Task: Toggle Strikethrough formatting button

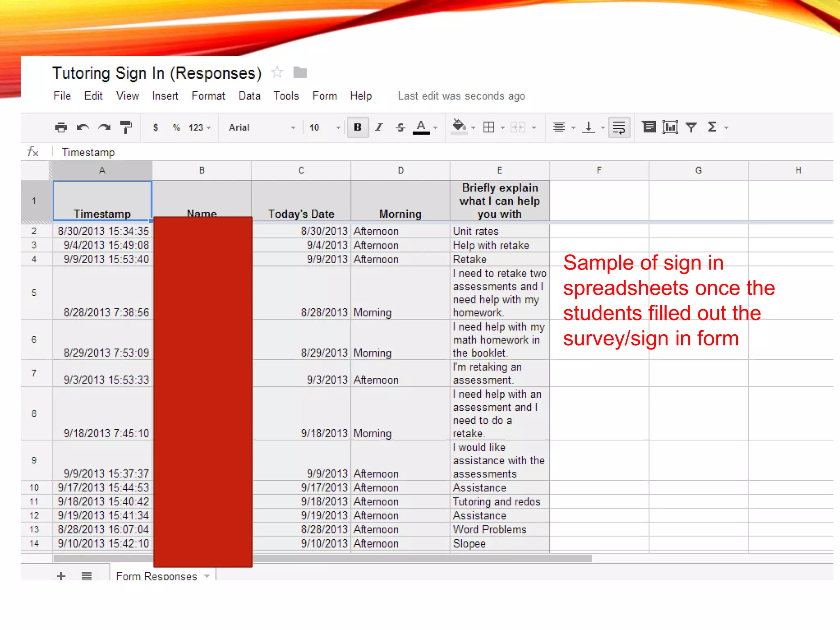Action: pyautogui.click(x=400, y=128)
